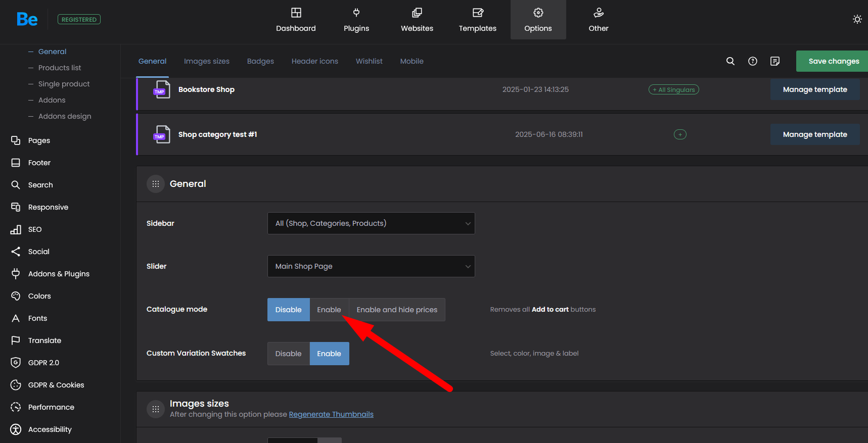Screen dimensions: 868x443
Task: Click the plus icon for Shop category test #1
Action: pyautogui.click(x=680, y=134)
